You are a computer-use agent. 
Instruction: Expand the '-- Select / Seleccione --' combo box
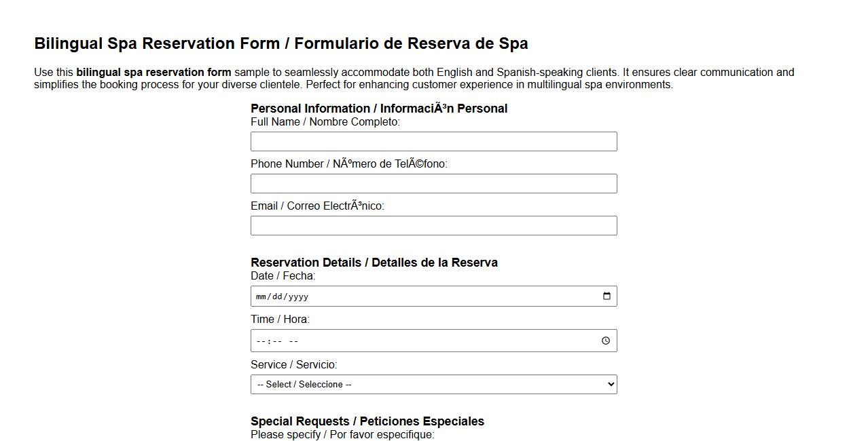pyautogui.click(x=434, y=384)
